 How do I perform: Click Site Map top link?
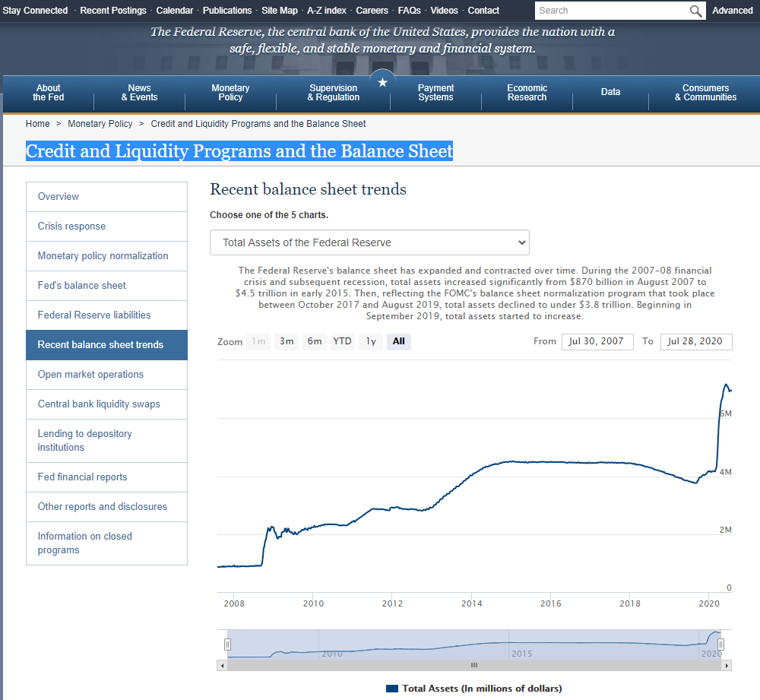280,11
